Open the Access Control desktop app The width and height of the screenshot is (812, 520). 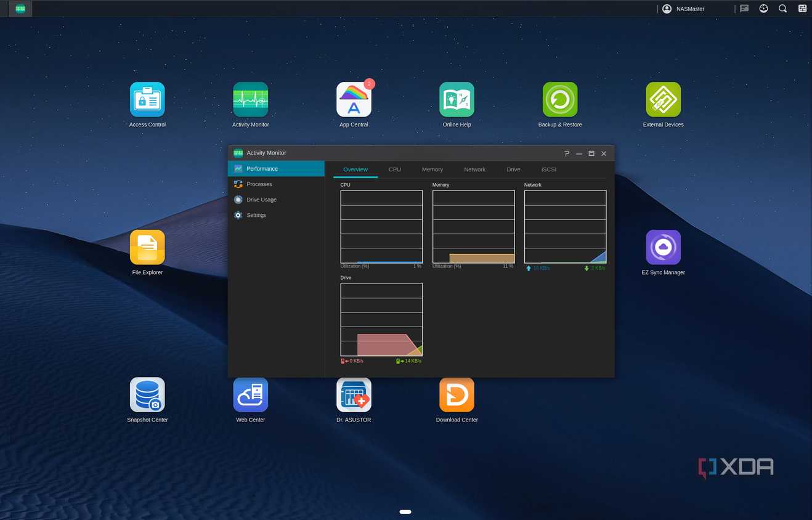(x=147, y=100)
